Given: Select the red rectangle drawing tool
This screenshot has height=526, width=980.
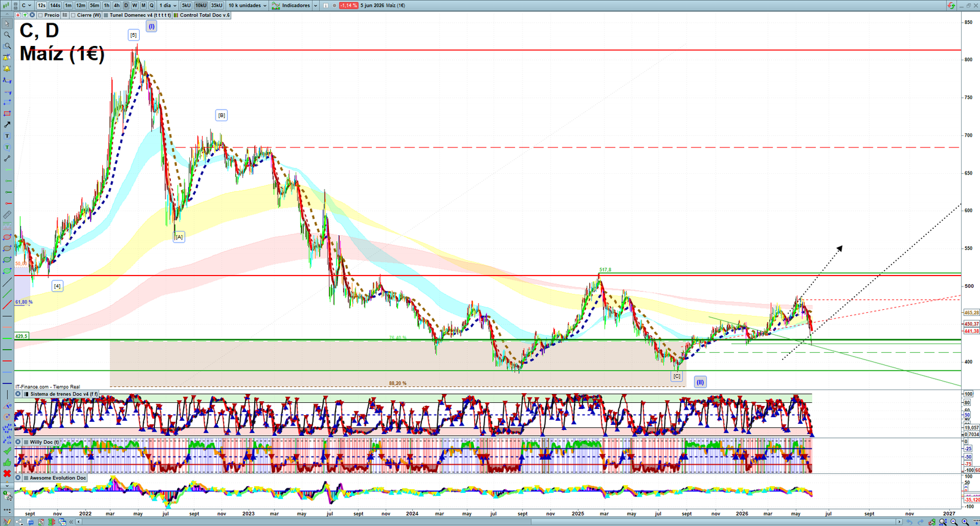Looking at the screenshot, I should tap(7, 113).
